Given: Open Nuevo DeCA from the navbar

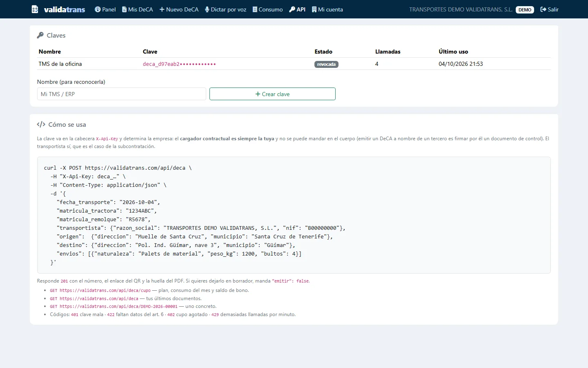Looking at the screenshot, I should point(179,9).
